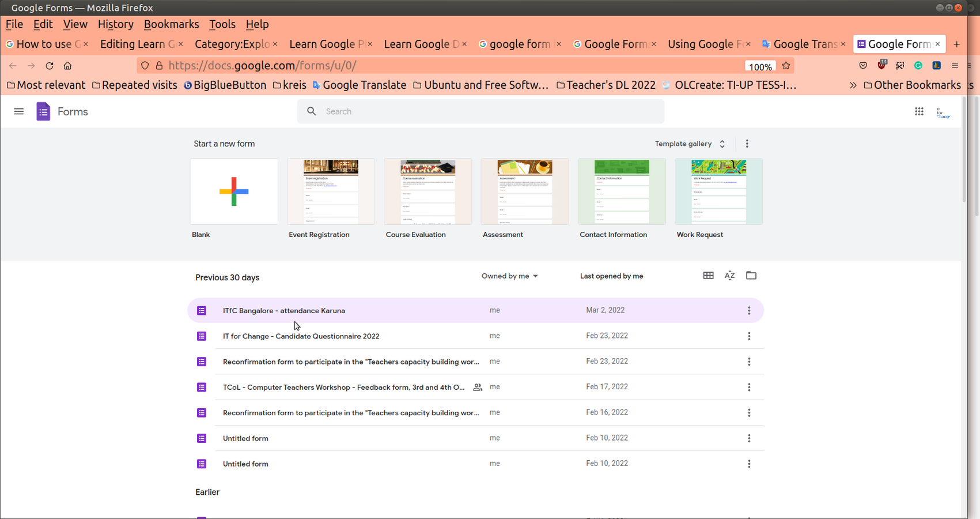Click the shared-with-others icon on TCoL form
Image resolution: width=980 pixels, height=519 pixels.
(478, 387)
